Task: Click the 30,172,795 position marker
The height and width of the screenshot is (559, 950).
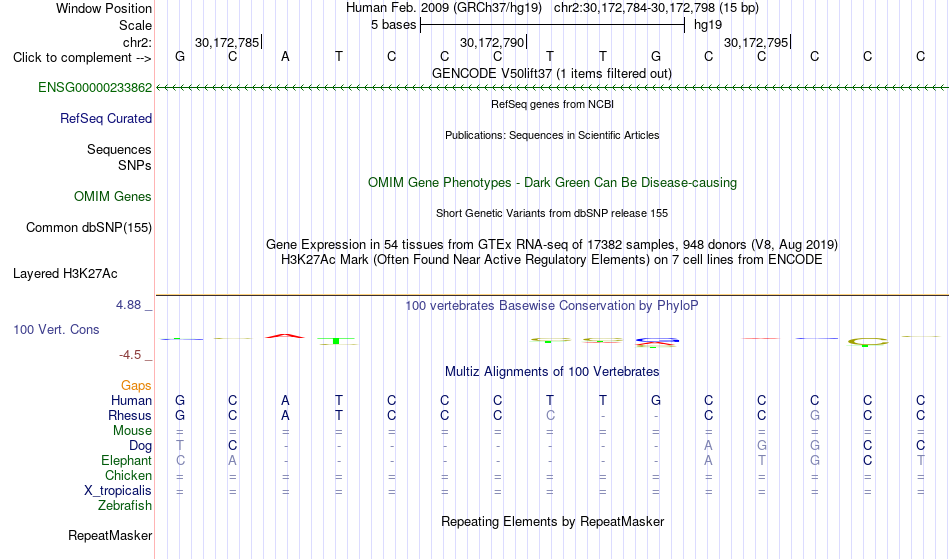Action: [x=757, y=42]
